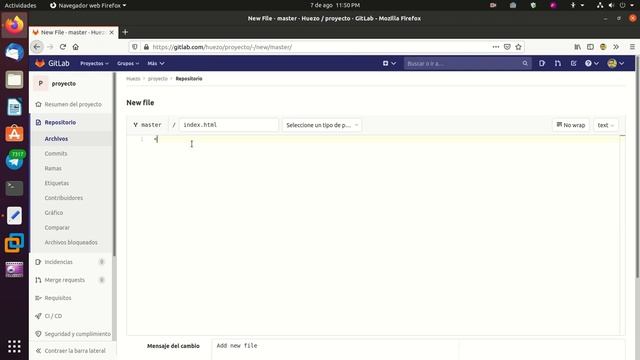Open GitLab merge requests icon in top bar
This screenshot has height=360, width=640.
click(558, 63)
